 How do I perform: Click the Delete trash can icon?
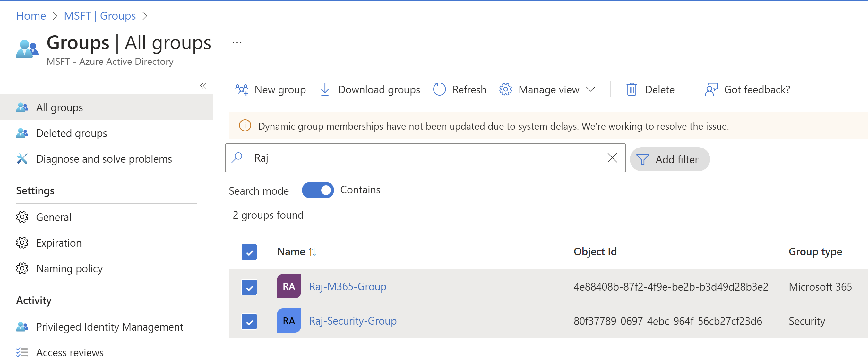point(631,89)
